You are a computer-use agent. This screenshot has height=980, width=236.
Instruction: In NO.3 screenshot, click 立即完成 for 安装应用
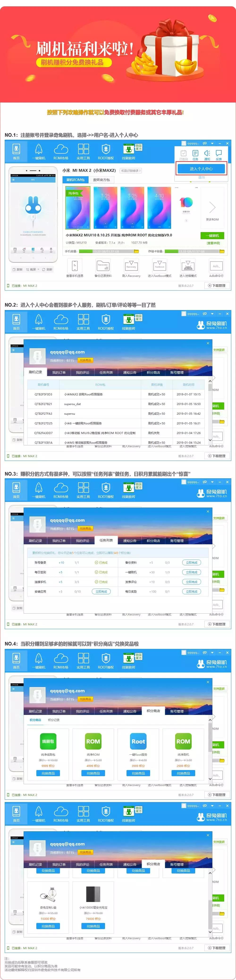coord(101,591)
